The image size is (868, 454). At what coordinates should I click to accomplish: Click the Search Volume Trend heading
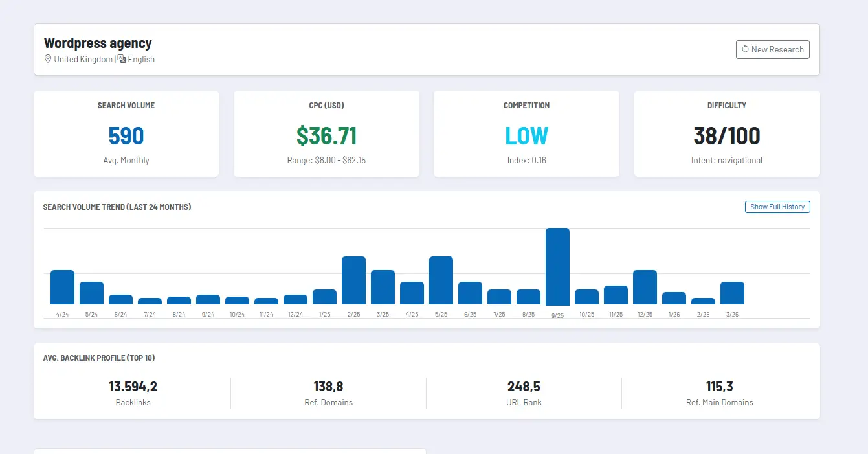[x=117, y=207]
